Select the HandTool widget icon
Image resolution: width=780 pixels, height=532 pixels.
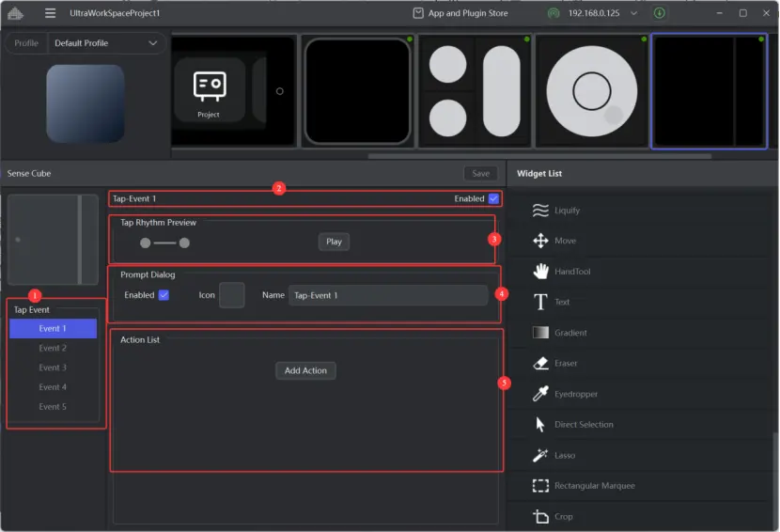[x=540, y=272]
